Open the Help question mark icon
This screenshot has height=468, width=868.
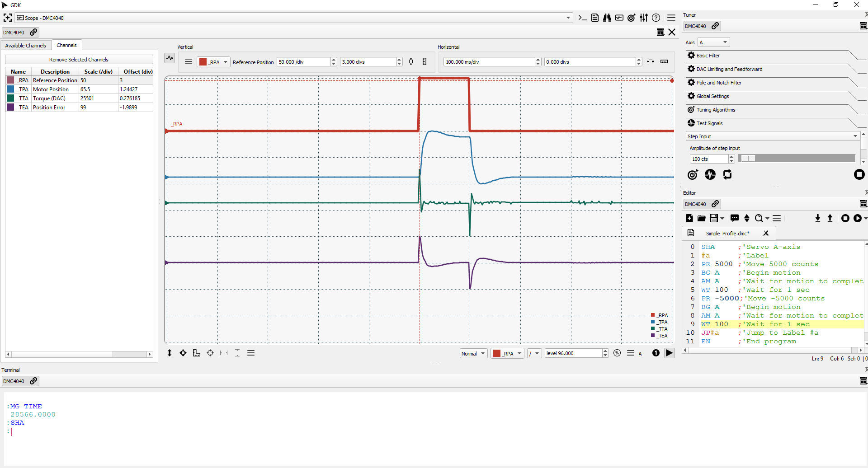tap(656, 18)
